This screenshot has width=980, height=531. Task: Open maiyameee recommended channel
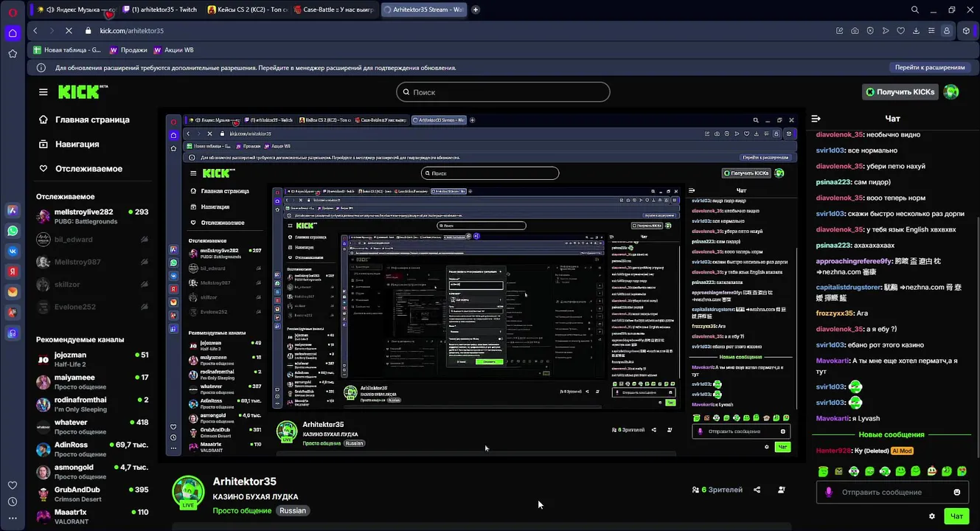[x=92, y=382]
